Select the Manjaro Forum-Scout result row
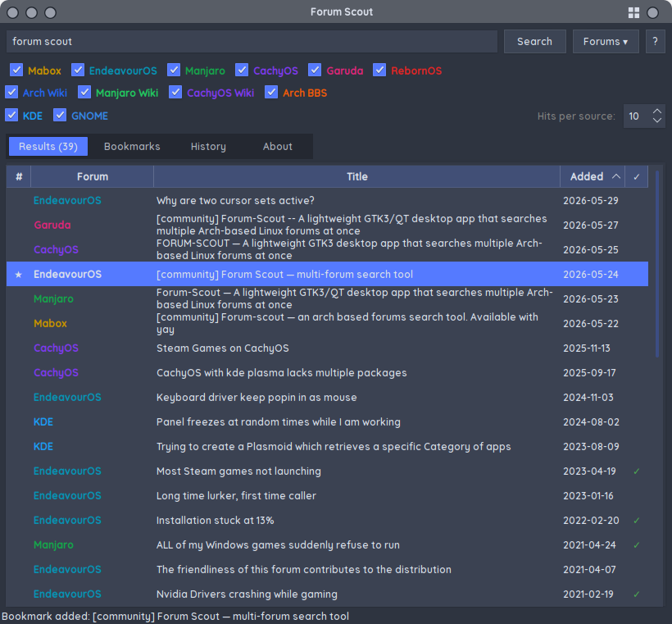This screenshot has width=672, height=624. point(327,299)
